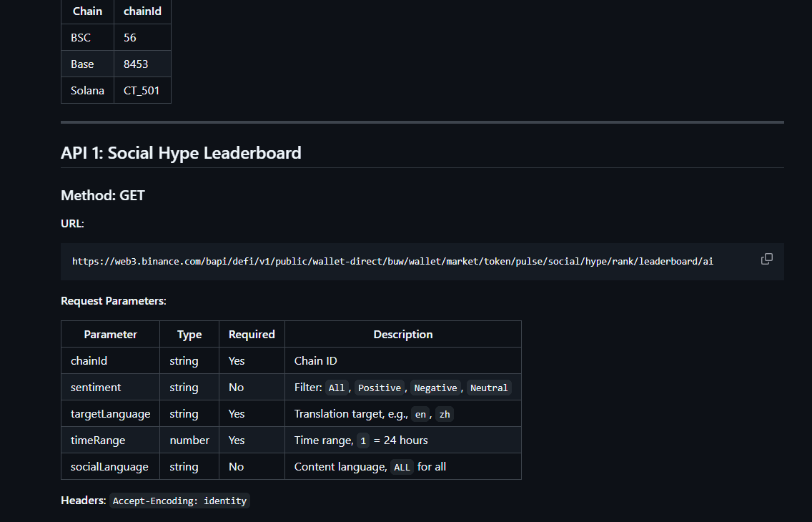Click the sentiment parameter cell
812x522 pixels.
96,387
